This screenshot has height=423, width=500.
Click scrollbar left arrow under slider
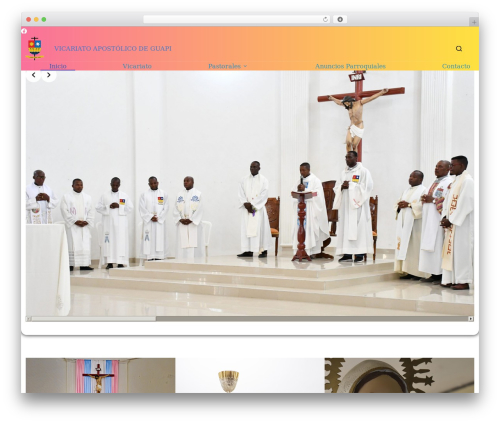[28, 319]
